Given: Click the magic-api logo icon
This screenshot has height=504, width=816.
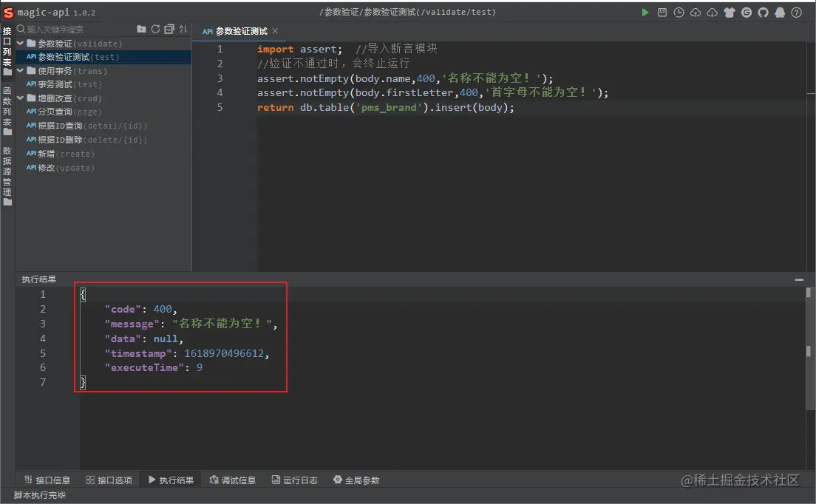Looking at the screenshot, I should pos(8,13).
